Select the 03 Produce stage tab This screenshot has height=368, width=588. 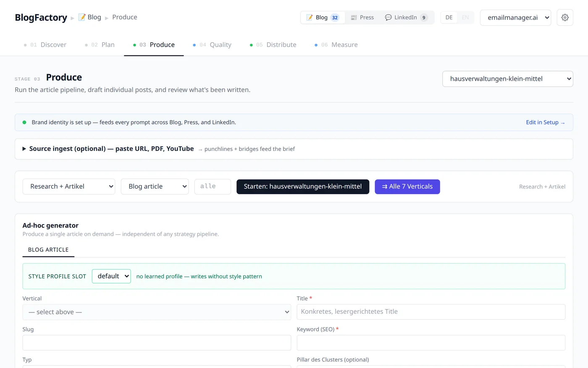154,45
